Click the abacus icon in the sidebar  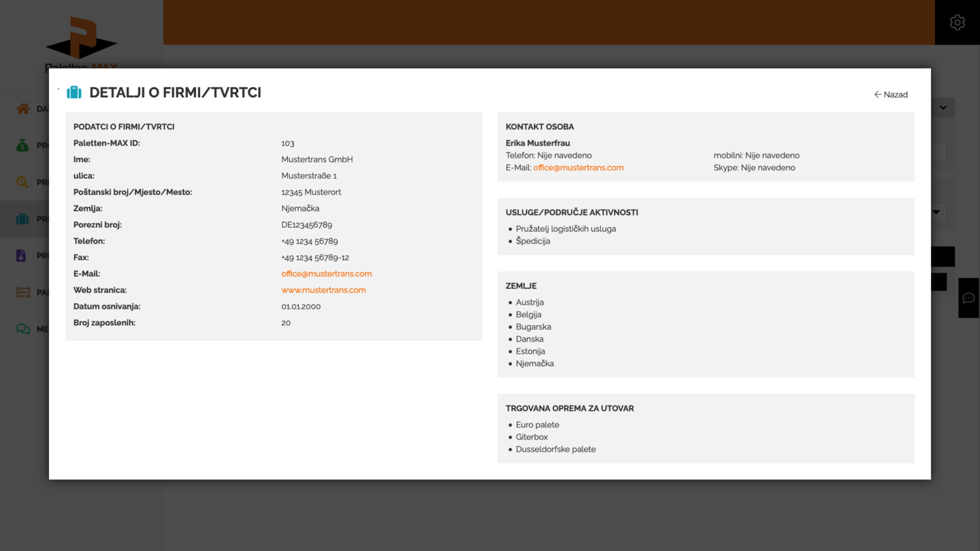pos(23,293)
